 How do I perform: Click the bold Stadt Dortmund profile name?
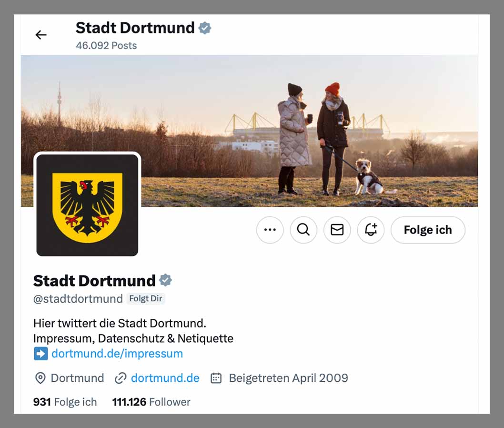[94, 281]
